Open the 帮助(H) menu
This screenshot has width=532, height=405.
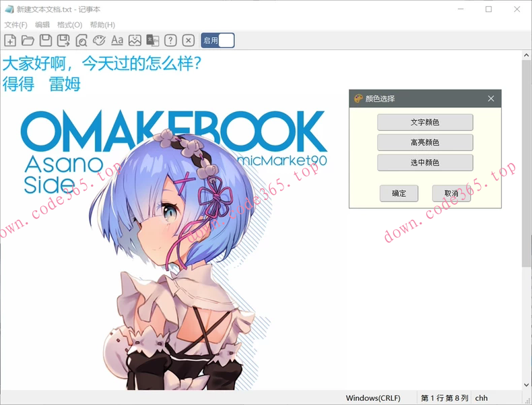pos(102,25)
